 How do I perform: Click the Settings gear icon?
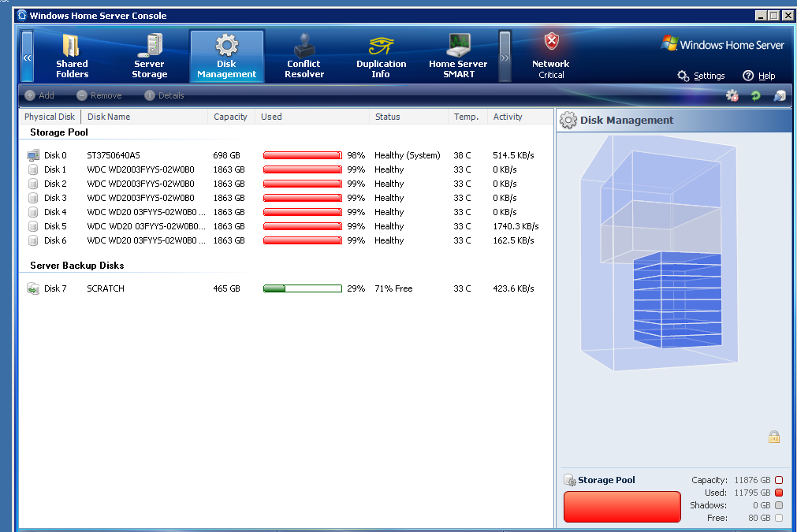coord(683,76)
